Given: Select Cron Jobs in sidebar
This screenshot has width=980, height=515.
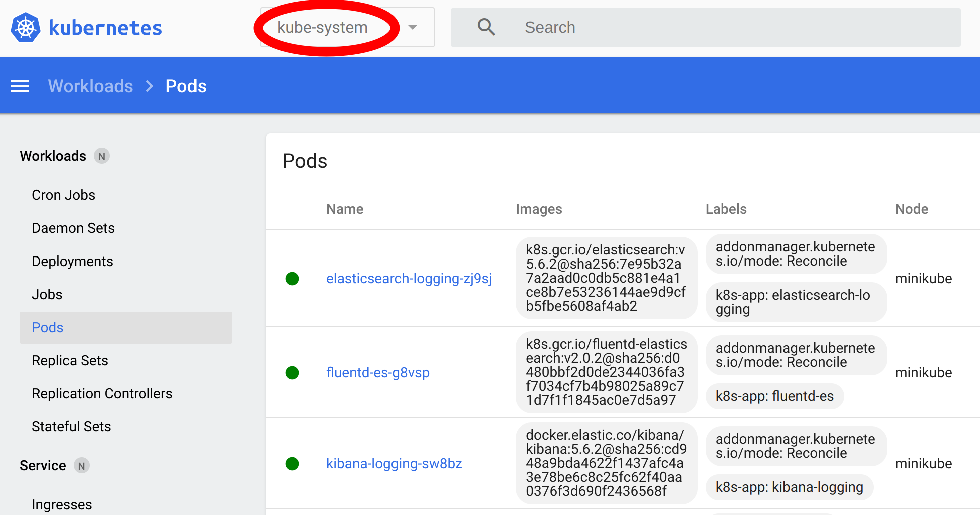Looking at the screenshot, I should (x=63, y=195).
